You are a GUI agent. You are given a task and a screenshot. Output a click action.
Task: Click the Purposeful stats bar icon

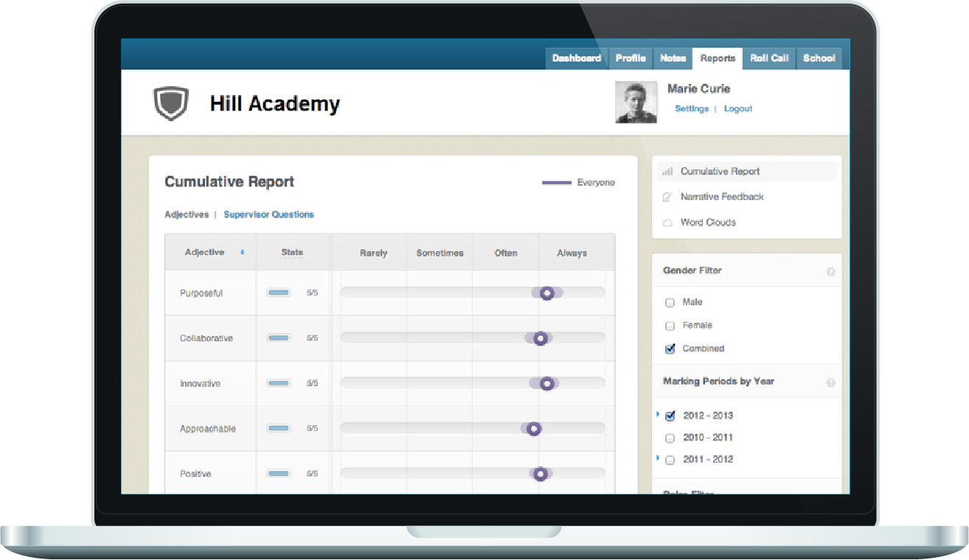[x=279, y=293]
